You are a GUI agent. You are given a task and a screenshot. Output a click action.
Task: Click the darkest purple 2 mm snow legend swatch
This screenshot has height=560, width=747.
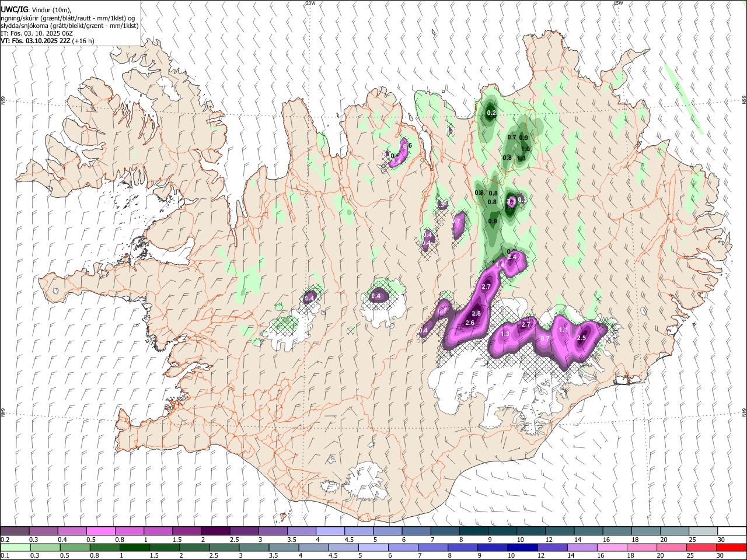pyautogui.click(x=215, y=531)
